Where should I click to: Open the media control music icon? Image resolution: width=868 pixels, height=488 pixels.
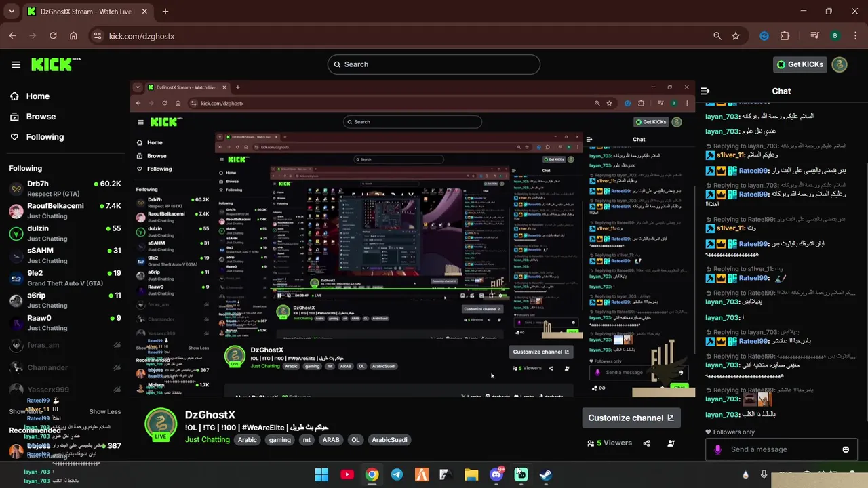(816, 36)
